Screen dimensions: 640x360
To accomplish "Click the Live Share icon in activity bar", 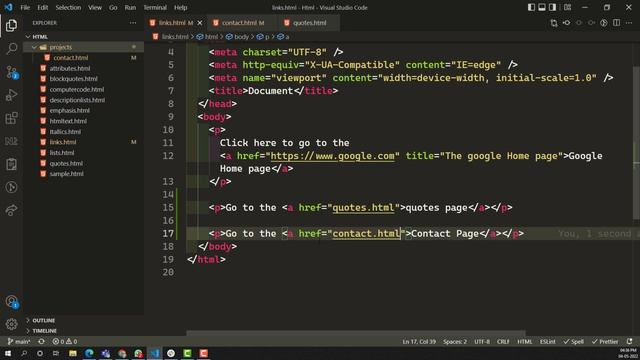I will click(11, 210).
